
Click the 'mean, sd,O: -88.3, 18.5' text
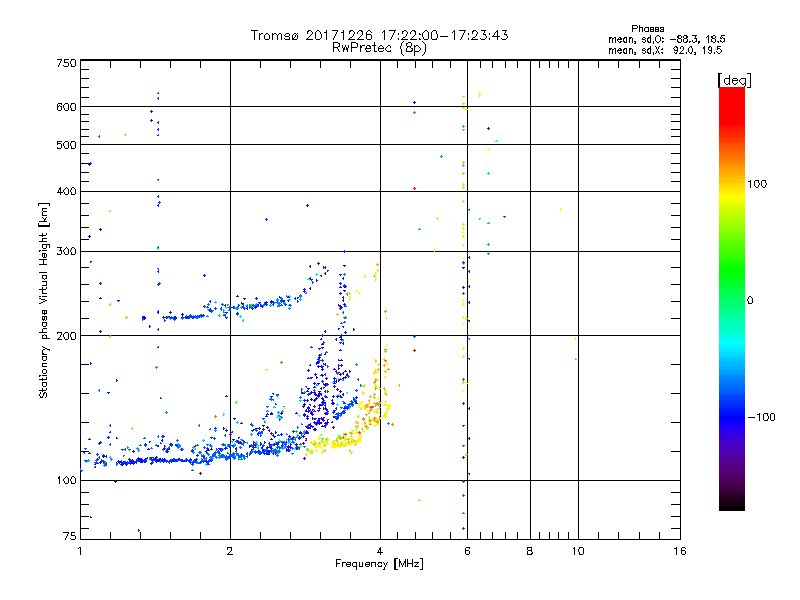tap(667, 39)
